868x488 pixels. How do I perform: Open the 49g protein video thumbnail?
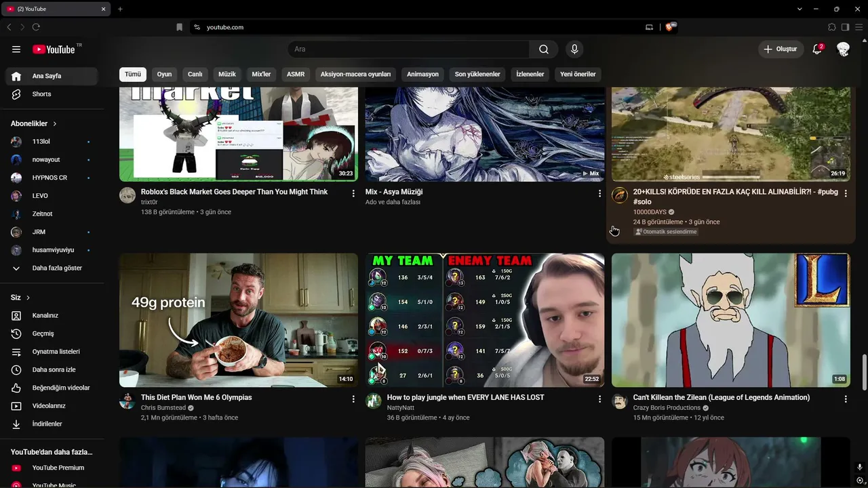(x=239, y=321)
